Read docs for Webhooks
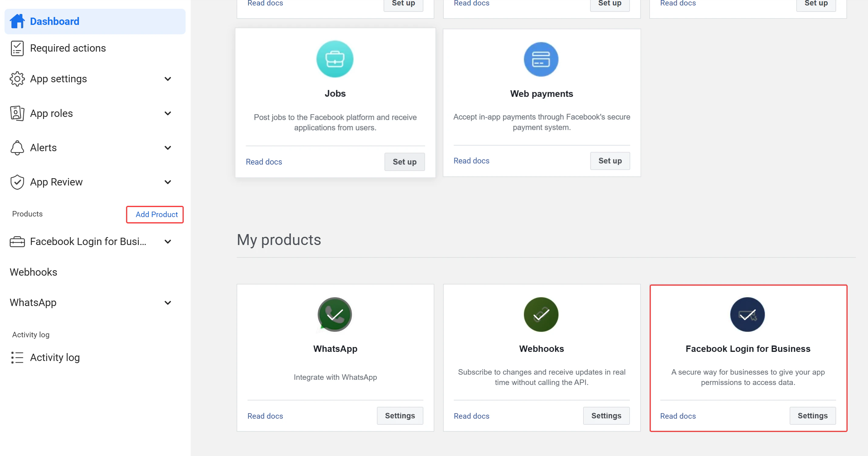Image resolution: width=868 pixels, height=456 pixels. [471, 416]
